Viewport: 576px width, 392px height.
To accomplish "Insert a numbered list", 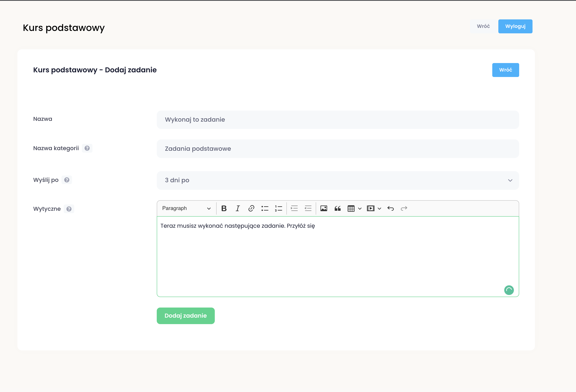I will pos(278,209).
